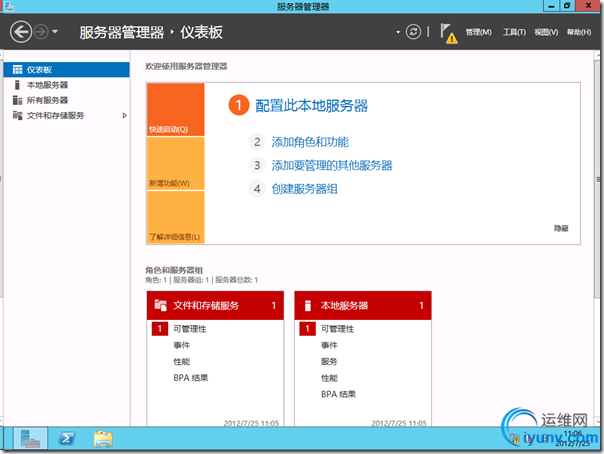Open BPA 结果 in 本地服务器 tile
604x454 pixels.
click(338, 394)
